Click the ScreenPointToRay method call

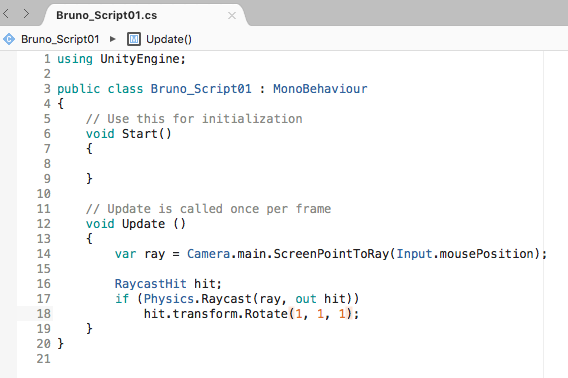(x=331, y=254)
